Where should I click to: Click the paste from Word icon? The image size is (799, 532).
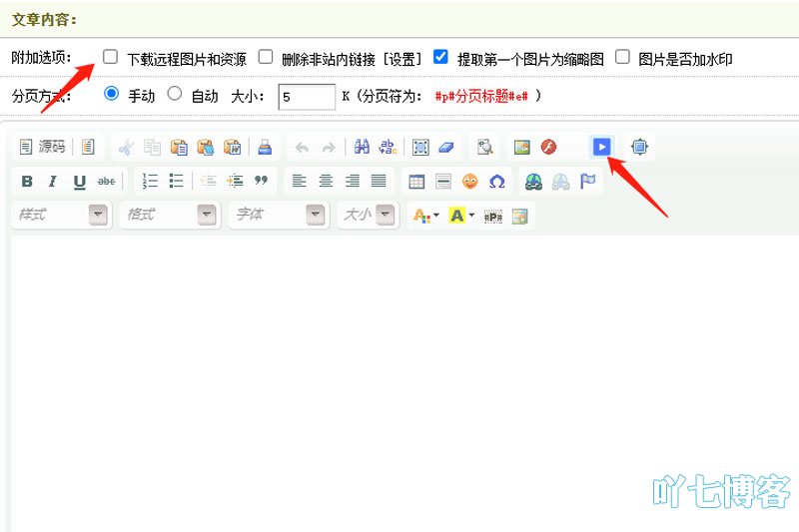[x=233, y=148]
